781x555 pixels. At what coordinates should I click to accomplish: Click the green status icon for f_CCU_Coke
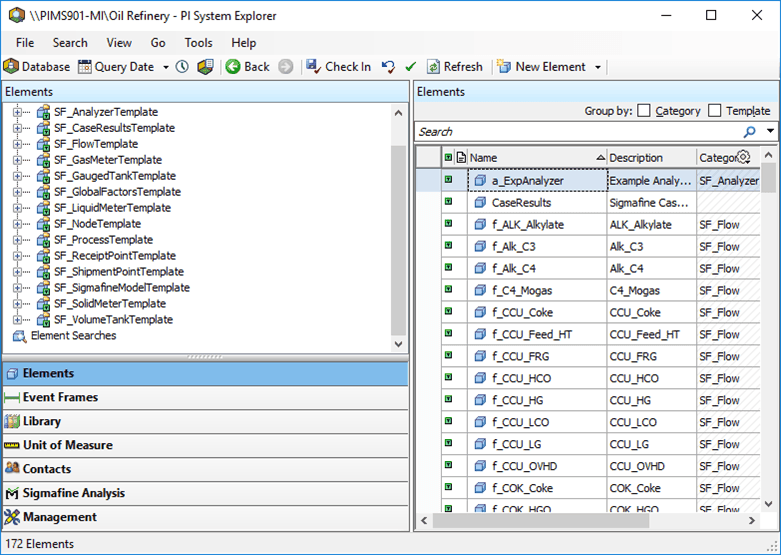pyautogui.click(x=448, y=311)
